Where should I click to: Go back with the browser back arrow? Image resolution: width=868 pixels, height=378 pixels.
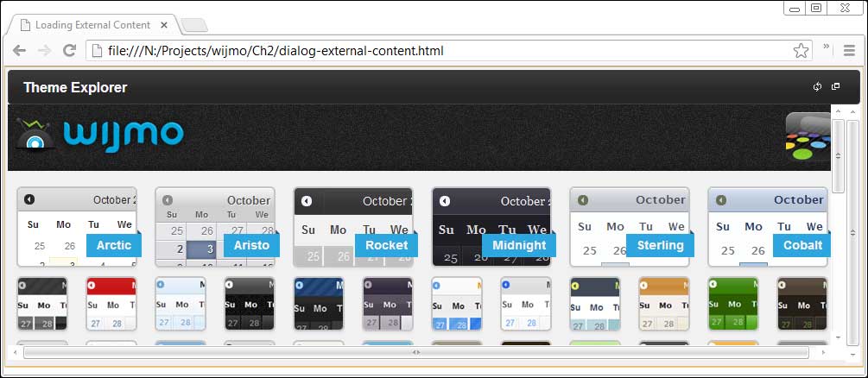[19, 51]
